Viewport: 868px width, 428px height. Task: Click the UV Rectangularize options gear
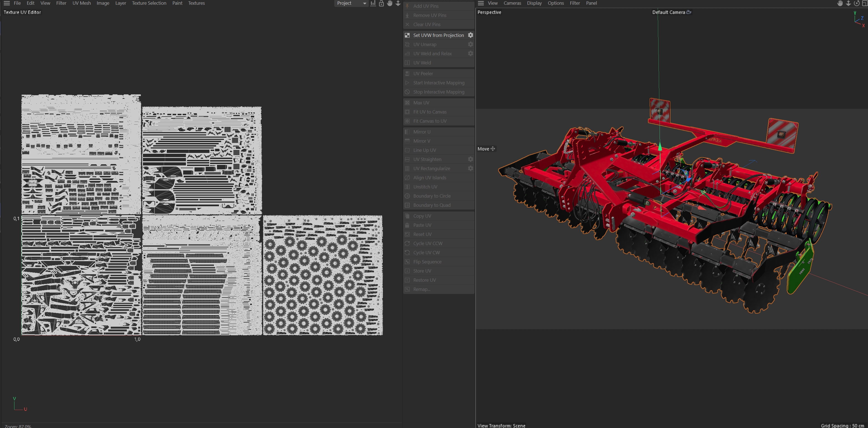(470, 168)
